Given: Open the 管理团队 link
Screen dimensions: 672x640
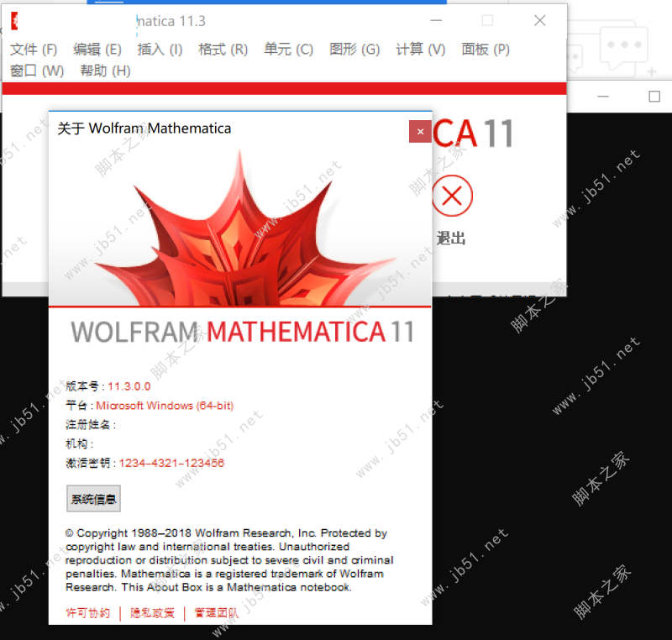Looking at the screenshot, I should coord(217,613).
